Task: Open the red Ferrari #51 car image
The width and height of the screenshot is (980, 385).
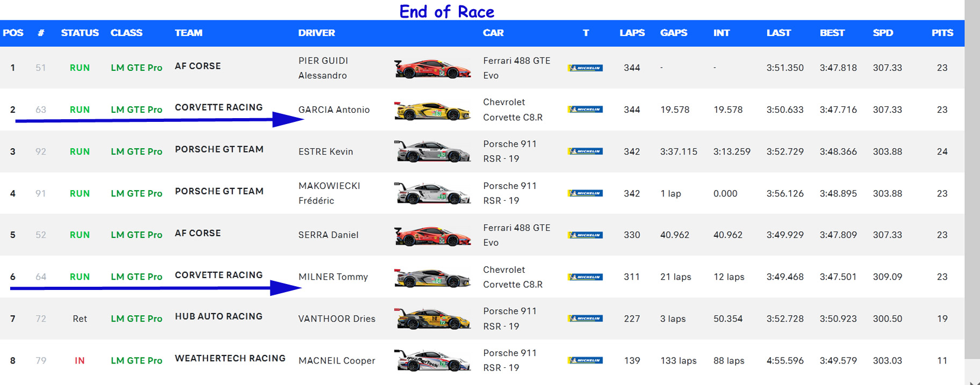Action: pyautogui.click(x=433, y=69)
